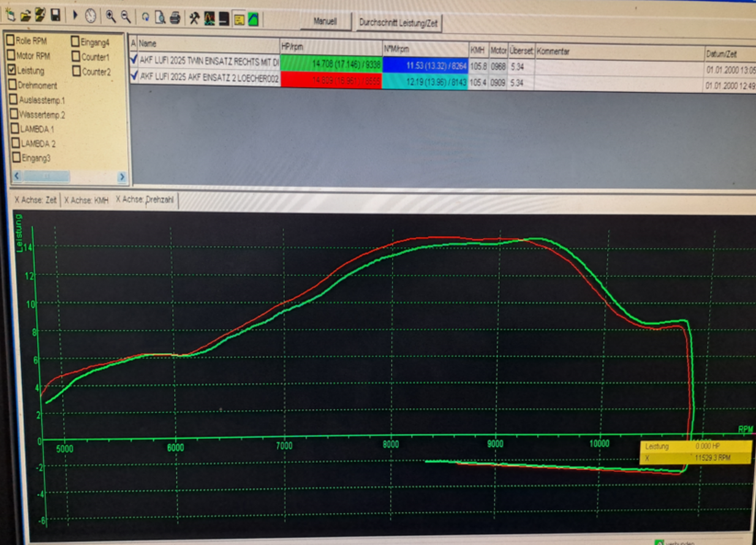Image resolution: width=756 pixels, height=545 pixels.
Task: Tick the Motor RPM checkbox
Action: (x=11, y=56)
